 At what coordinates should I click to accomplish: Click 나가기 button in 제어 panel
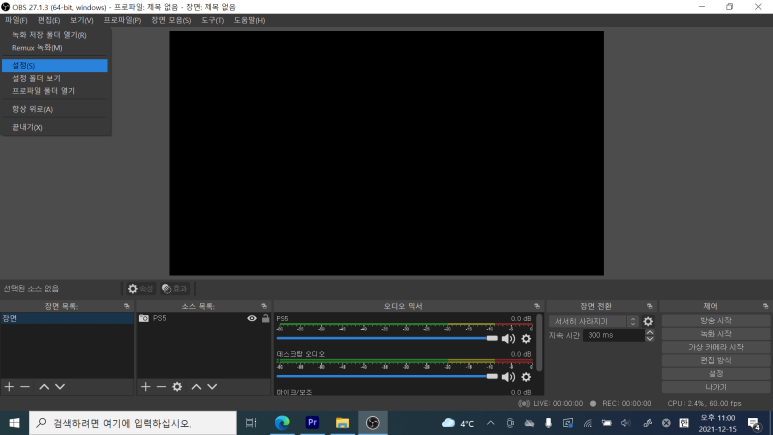(716, 387)
